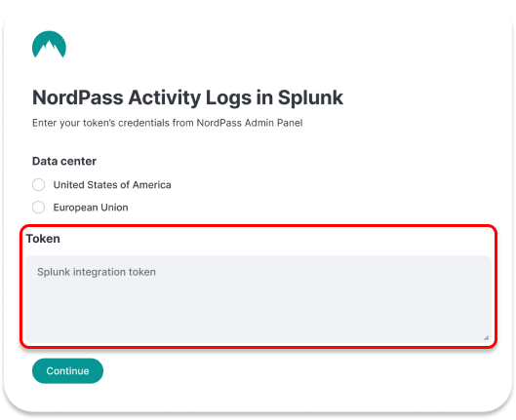Click the word 'America' beside the first radio
Screen dimensions: 516x420
pos(152,185)
